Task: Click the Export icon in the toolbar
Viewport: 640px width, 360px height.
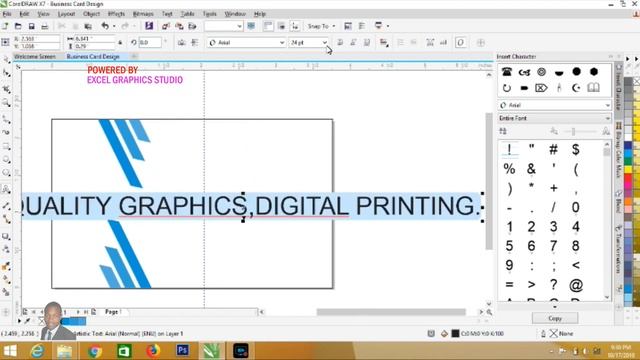Action: [179, 26]
